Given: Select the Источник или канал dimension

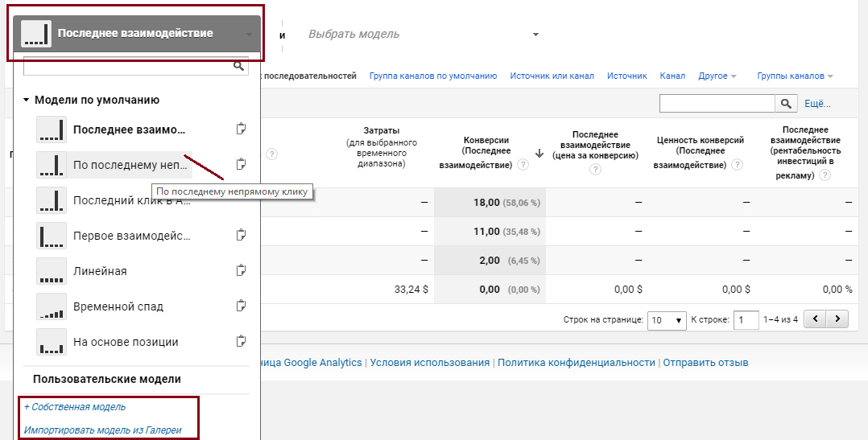Looking at the screenshot, I should coord(552,76).
